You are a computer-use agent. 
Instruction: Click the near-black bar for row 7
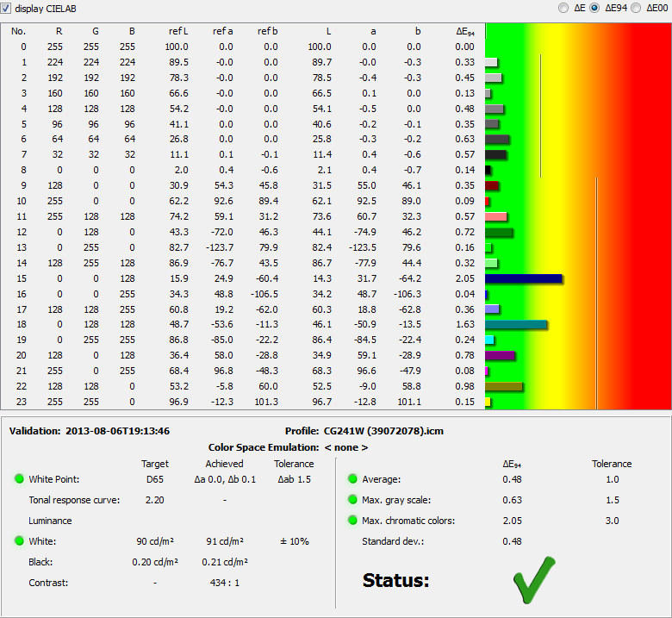(496, 155)
